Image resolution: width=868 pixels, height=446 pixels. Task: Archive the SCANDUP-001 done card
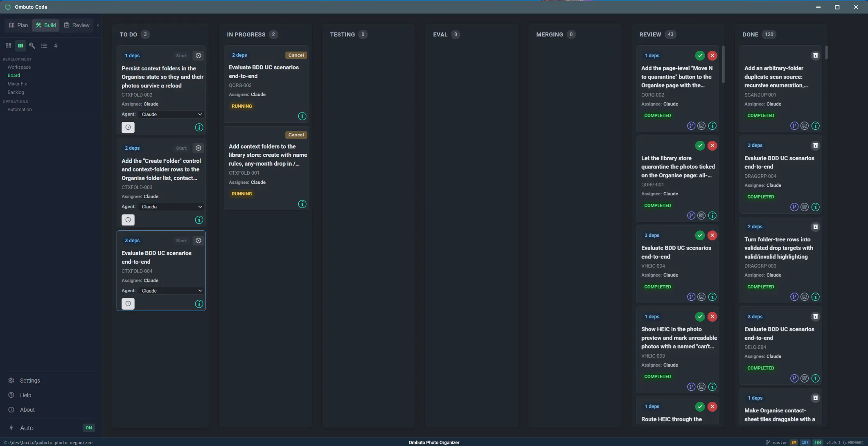tap(815, 56)
